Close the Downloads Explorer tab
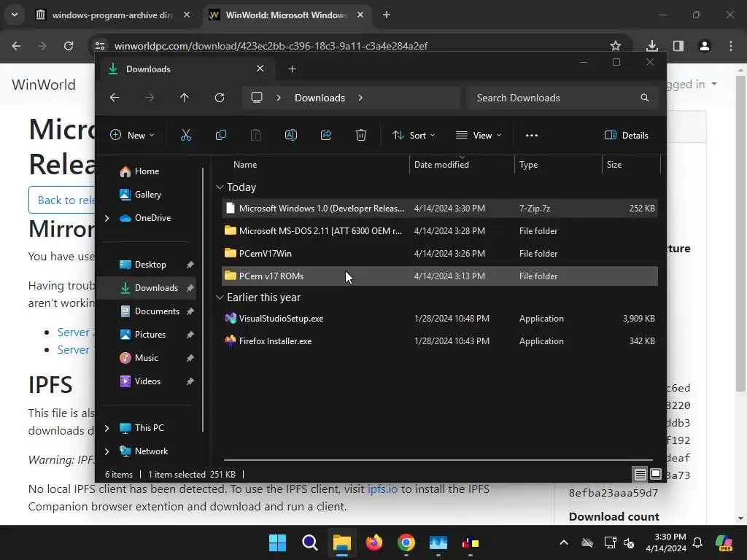The height and width of the screenshot is (560, 747). (x=260, y=69)
